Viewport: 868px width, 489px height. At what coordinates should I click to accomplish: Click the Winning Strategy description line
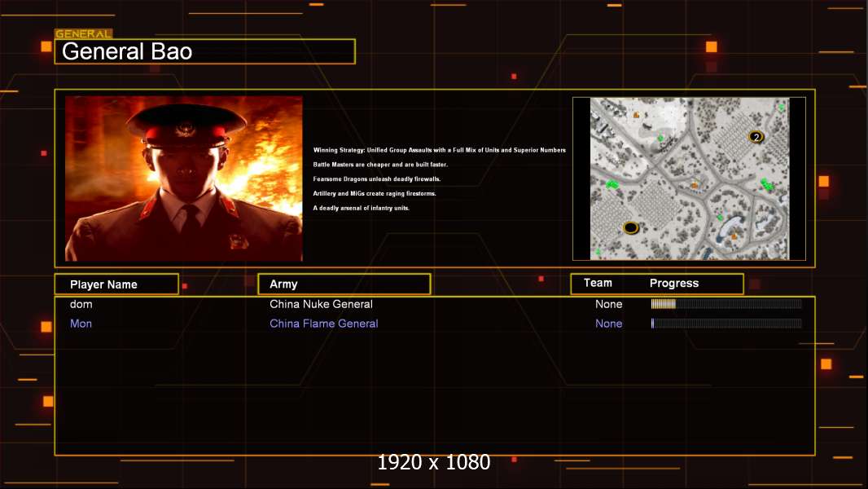click(x=440, y=150)
